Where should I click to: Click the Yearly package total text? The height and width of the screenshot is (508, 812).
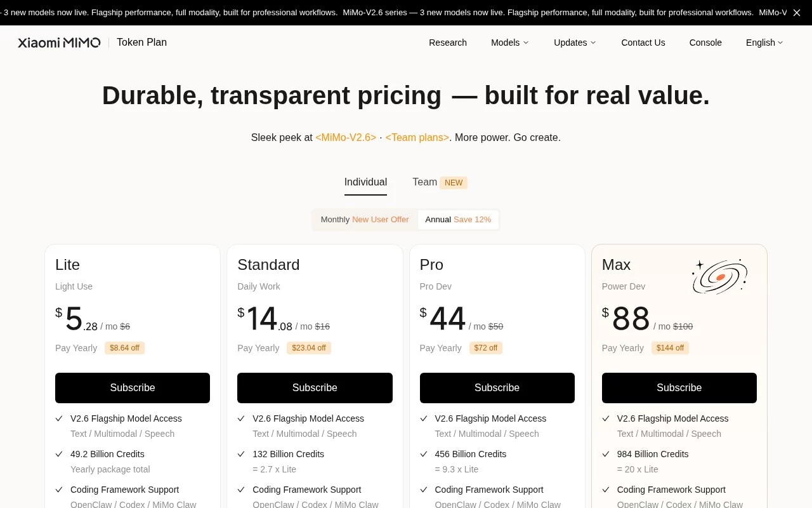(x=110, y=469)
